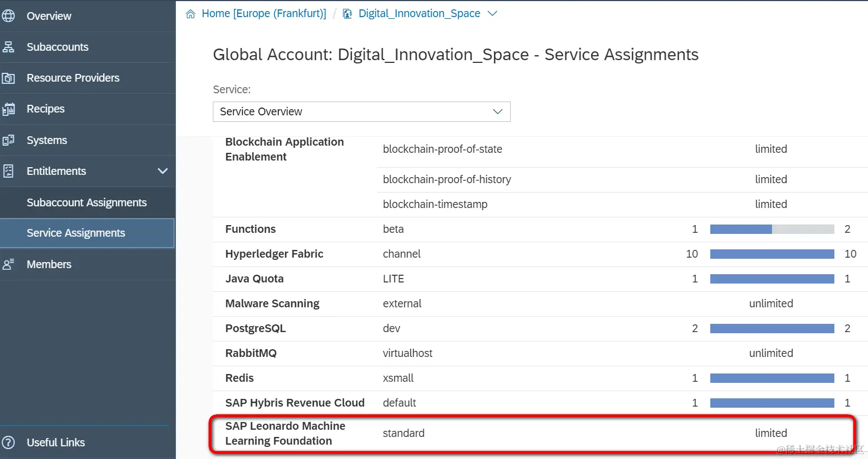Expand the Digital_Innovation_Space breadcrumb chevron
Viewport: 868px width, 459px height.
(x=492, y=14)
